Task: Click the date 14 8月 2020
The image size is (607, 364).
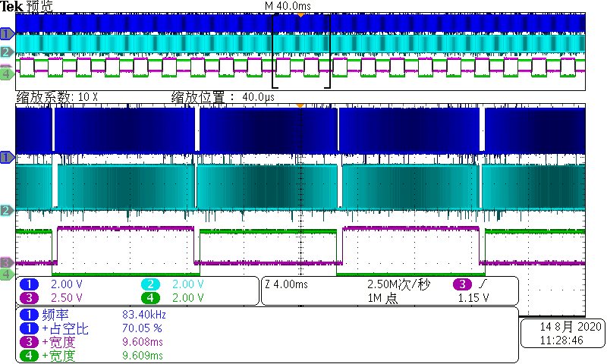Action: 571,327
